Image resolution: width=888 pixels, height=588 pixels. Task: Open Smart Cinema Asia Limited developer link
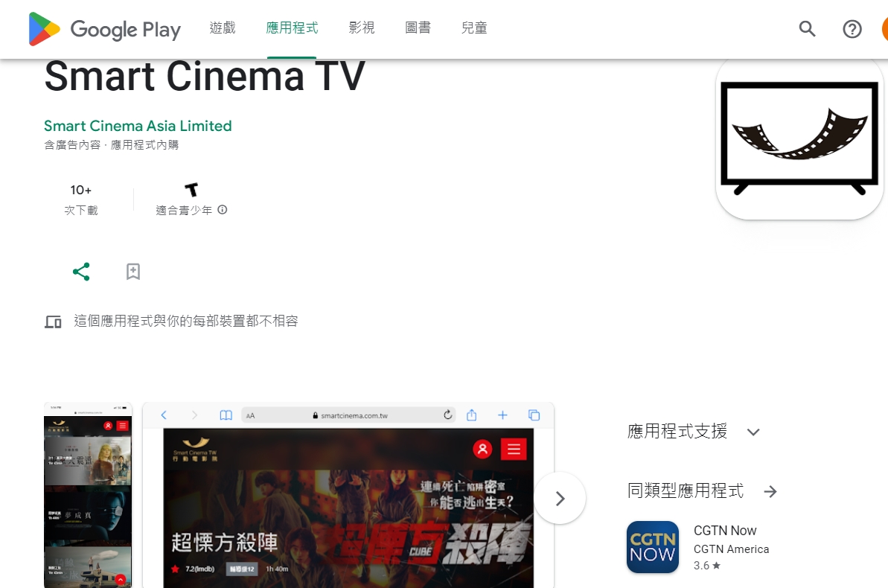(138, 126)
